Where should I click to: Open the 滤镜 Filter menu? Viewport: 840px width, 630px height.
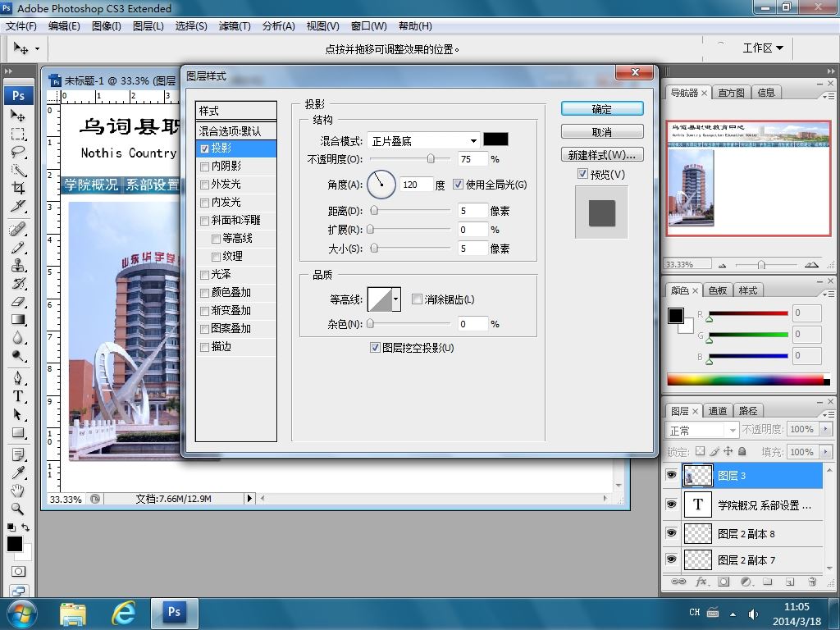[235, 26]
